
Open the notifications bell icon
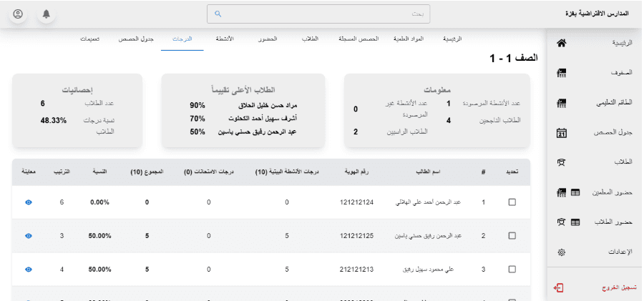click(47, 14)
